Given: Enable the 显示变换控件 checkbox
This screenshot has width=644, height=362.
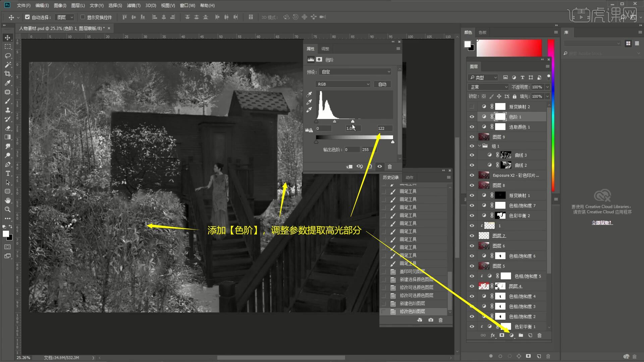Looking at the screenshot, I should click(83, 17).
